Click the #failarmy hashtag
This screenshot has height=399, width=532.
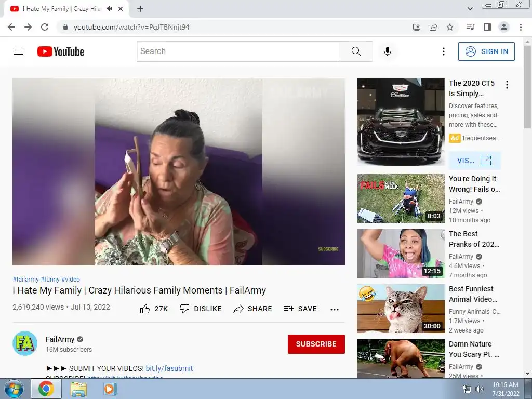click(x=26, y=280)
